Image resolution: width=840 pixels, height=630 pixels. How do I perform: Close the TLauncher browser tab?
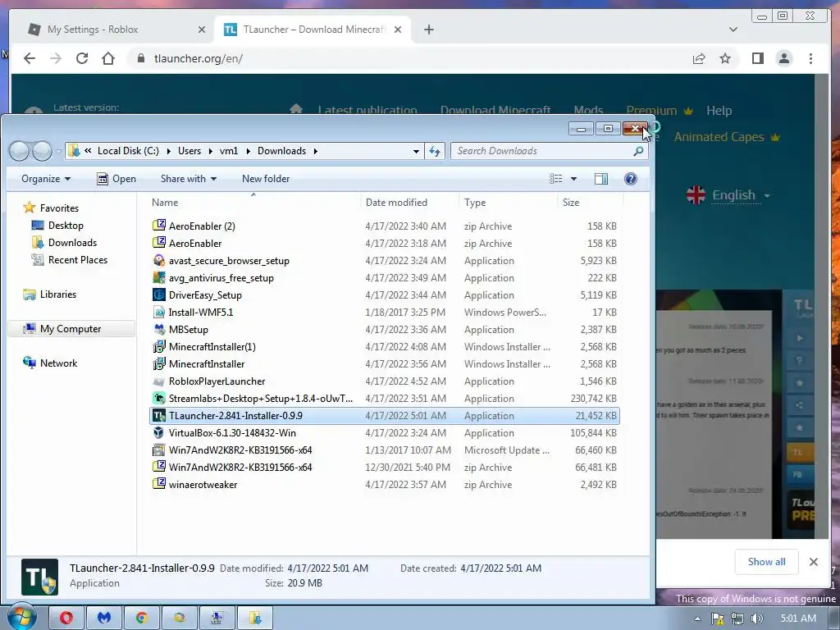[398, 30]
